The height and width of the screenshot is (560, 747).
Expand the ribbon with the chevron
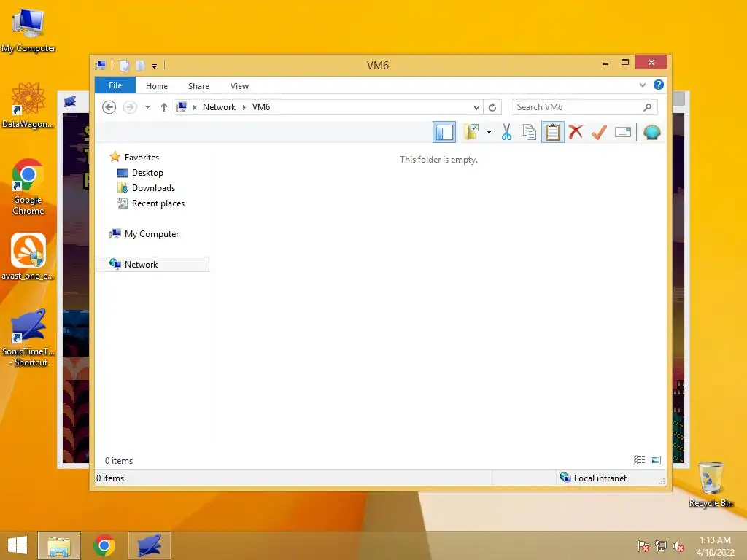click(x=642, y=85)
